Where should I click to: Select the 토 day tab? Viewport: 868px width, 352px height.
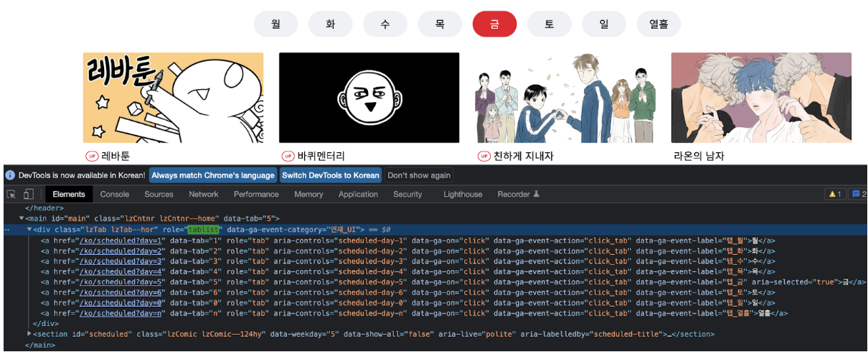pyautogui.click(x=549, y=24)
